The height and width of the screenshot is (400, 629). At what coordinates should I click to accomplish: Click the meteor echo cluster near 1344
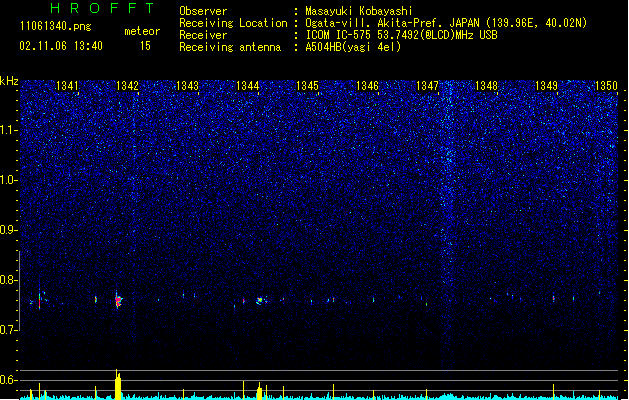click(x=260, y=300)
